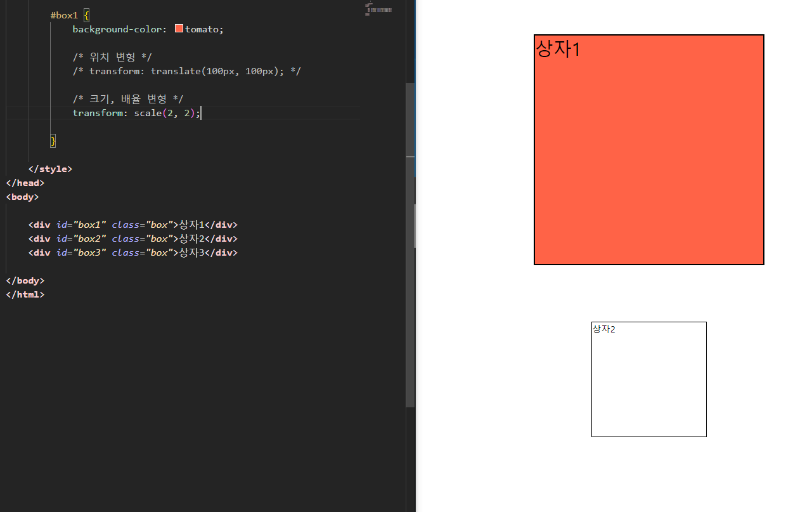Click the closing </html> tag

pos(25,294)
